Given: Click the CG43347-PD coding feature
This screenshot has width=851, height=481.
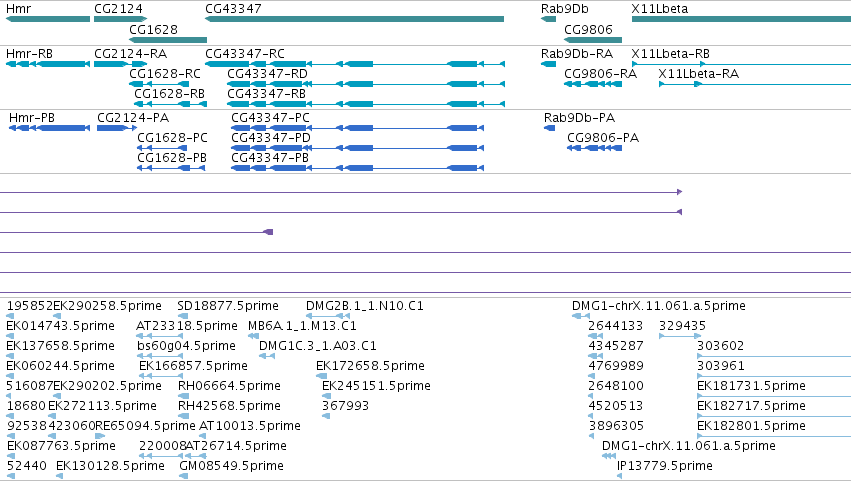Looking at the screenshot, I should click(357, 148).
